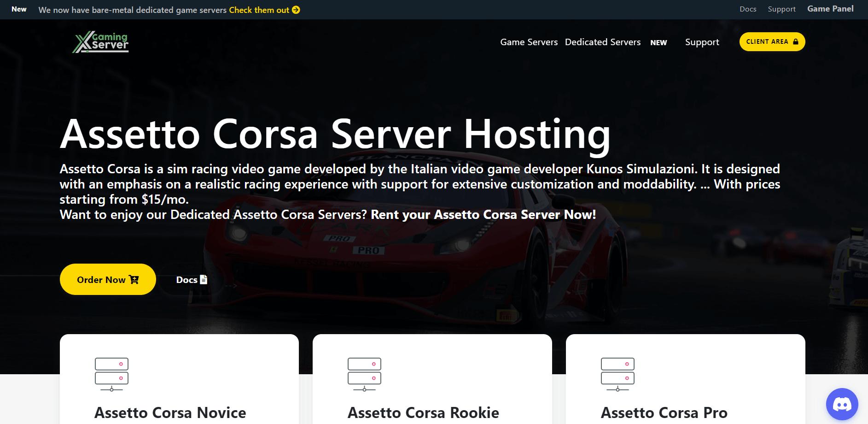Screen dimensions: 868x424
Task: Open the Docs button in hero section
Action: pos(192,279)
